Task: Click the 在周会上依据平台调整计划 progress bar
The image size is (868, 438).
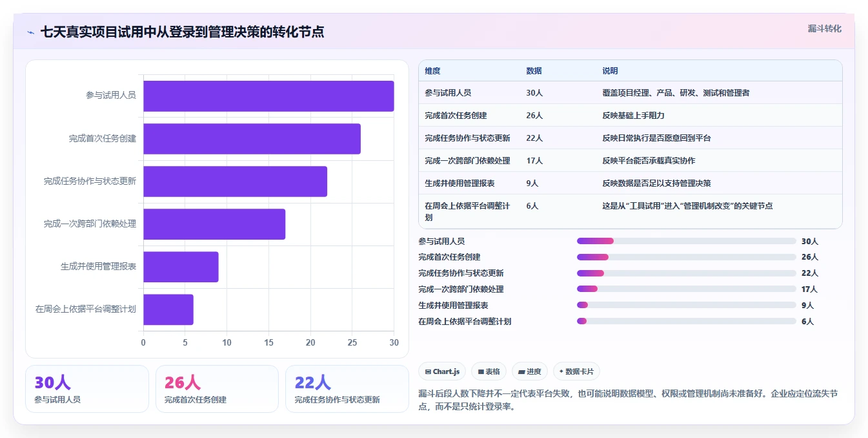Action: [687, 321]
